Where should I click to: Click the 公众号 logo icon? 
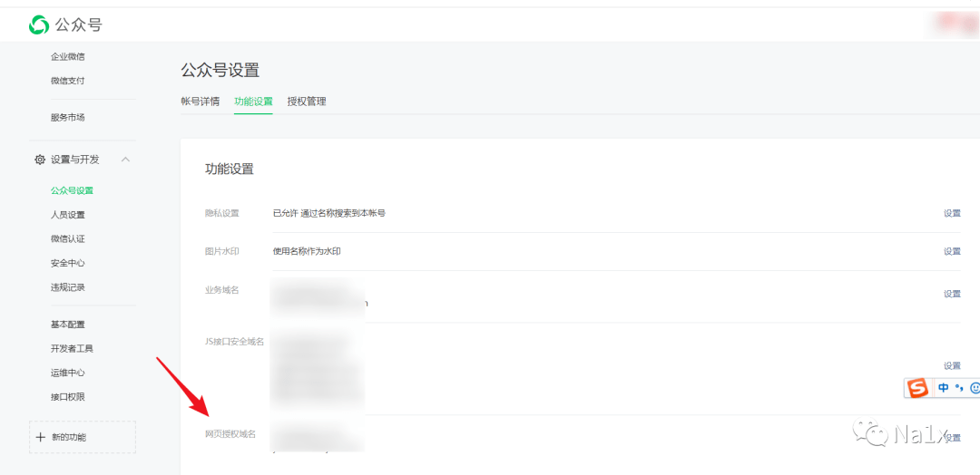tap(38, 24)
